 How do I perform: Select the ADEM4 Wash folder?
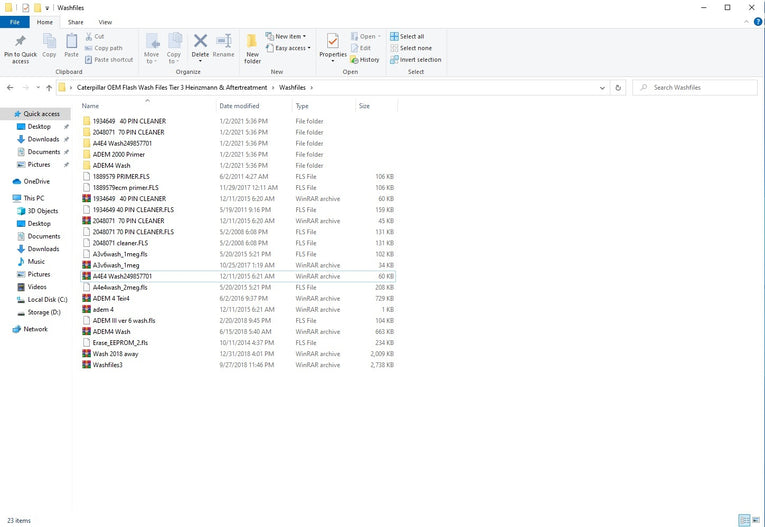(111, 166)
